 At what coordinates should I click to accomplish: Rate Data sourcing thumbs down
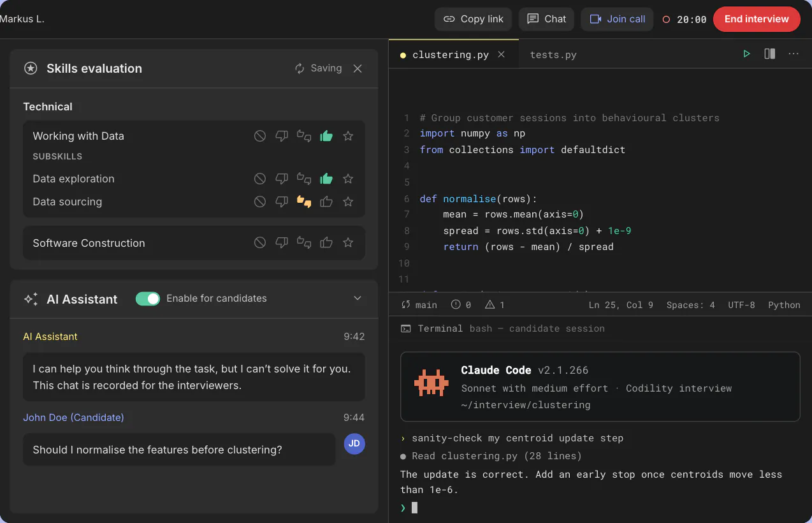pos(282,202)
